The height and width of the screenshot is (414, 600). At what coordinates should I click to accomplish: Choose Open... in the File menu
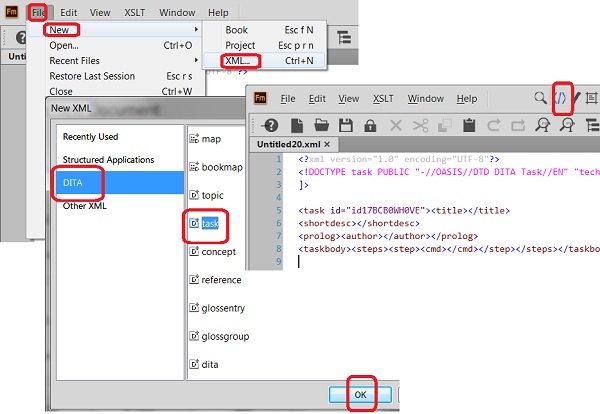[64, 45]
